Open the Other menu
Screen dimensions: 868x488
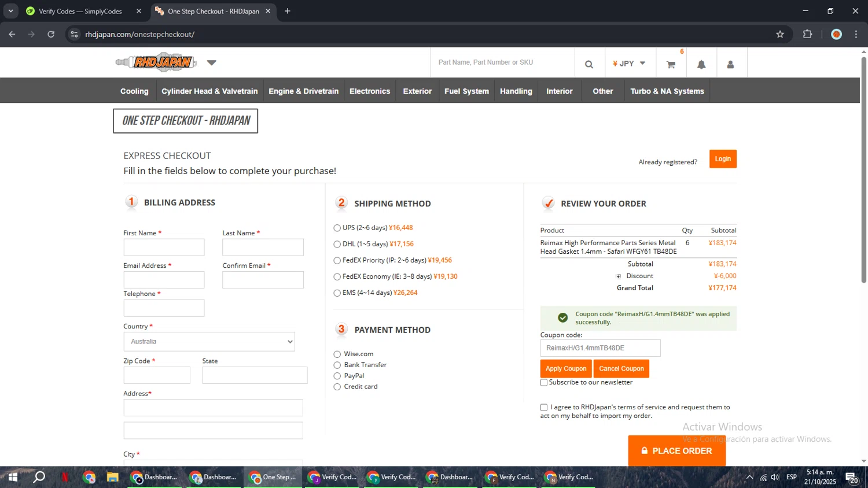tap(603, 91)
